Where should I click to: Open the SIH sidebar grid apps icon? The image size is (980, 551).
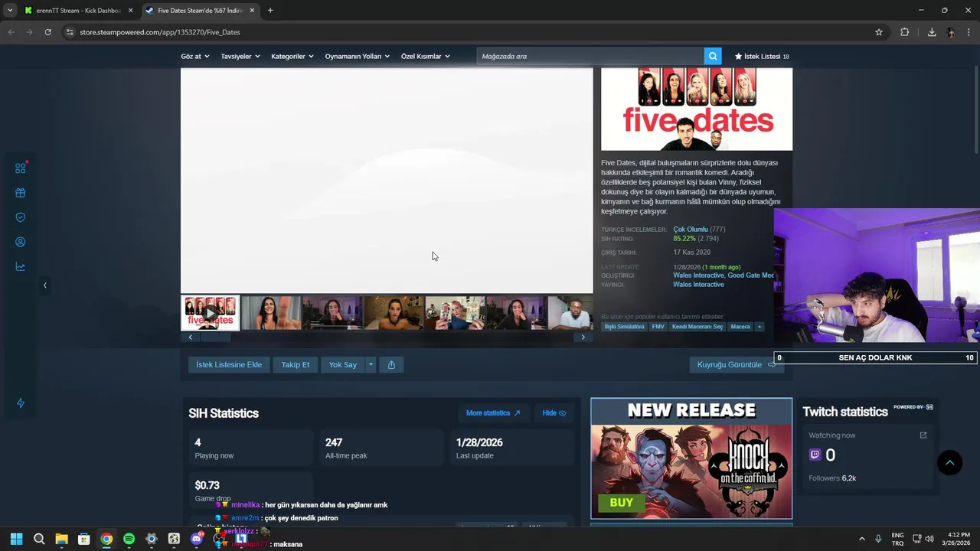[x=21, y=168]
